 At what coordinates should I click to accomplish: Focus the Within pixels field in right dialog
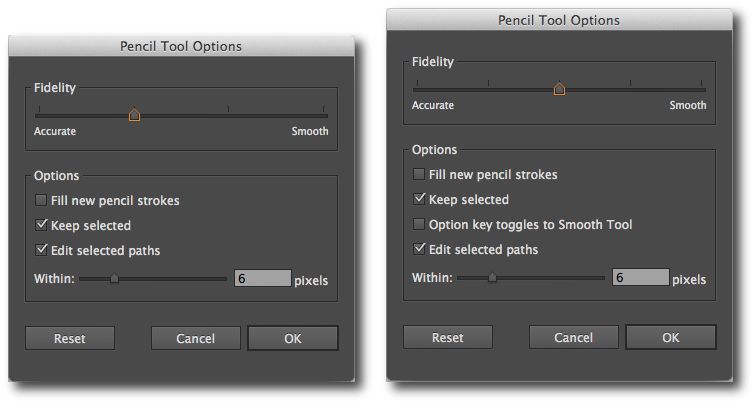[641, 278]
